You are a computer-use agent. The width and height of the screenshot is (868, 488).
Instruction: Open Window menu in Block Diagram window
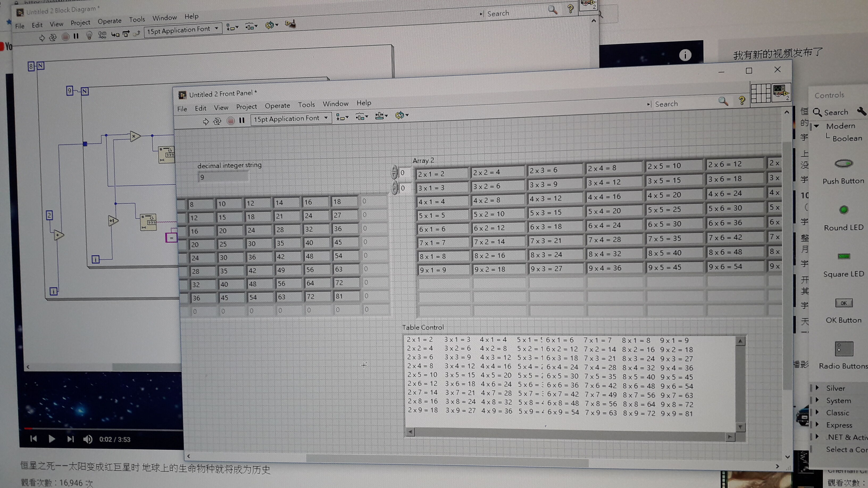[x=164, y=18]
